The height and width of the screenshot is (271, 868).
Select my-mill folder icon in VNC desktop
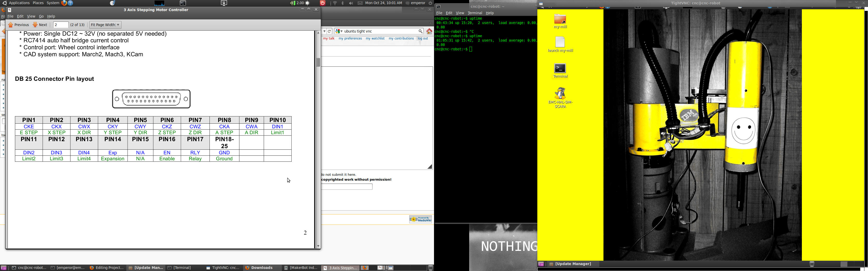(560, 21)
